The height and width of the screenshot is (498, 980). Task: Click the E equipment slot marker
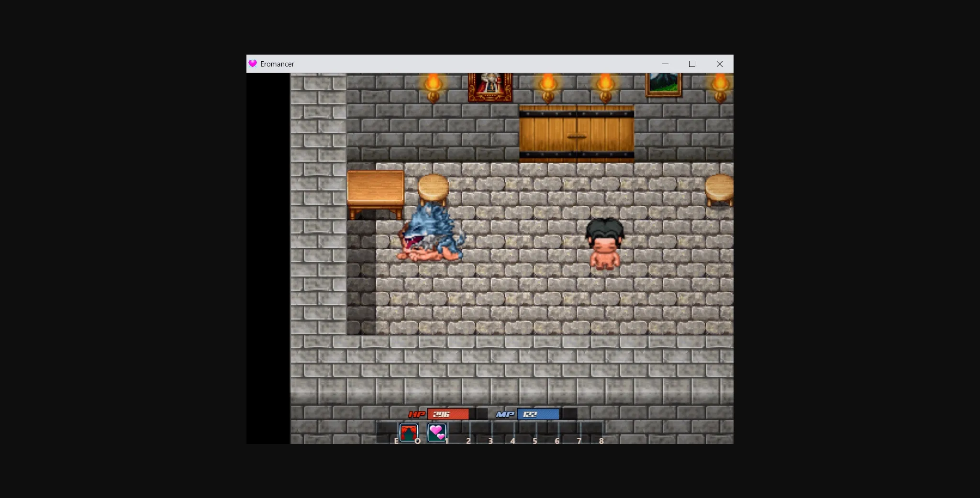(x=396, y=441)
